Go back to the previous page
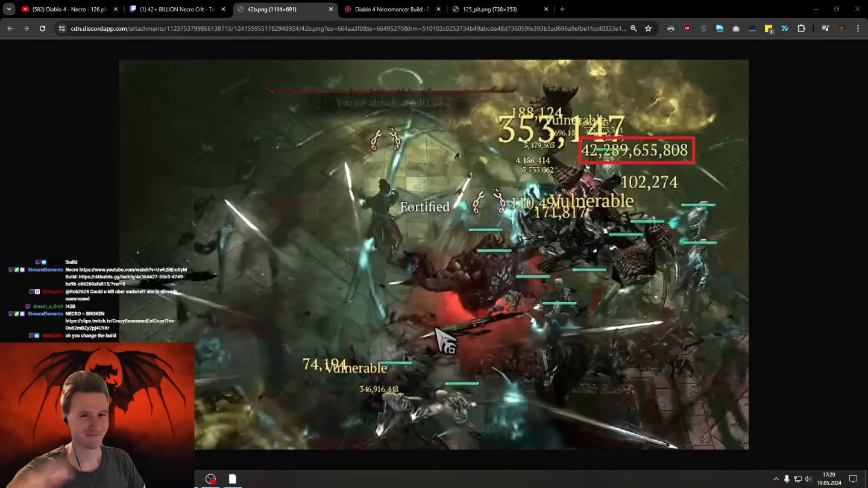 10,28
